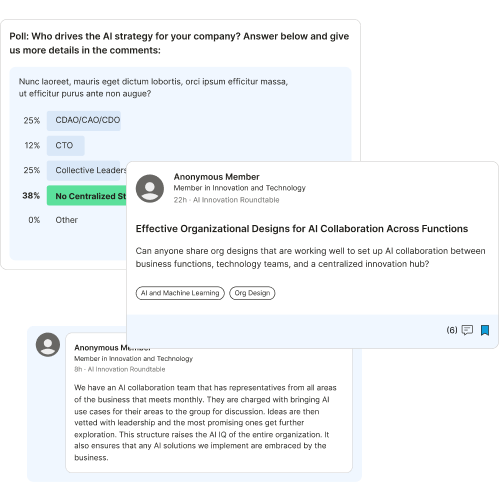This screenshot has width=500, height=500.
Task: Select the CDAO/CAO/CDO poll option
Action: pyautogui.click(x=84, y=120)
